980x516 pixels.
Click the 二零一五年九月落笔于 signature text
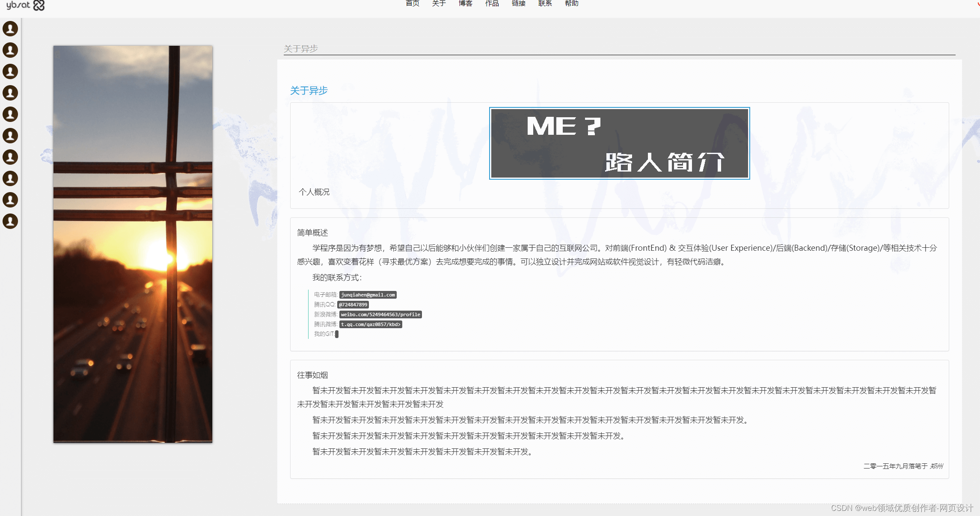896,466
